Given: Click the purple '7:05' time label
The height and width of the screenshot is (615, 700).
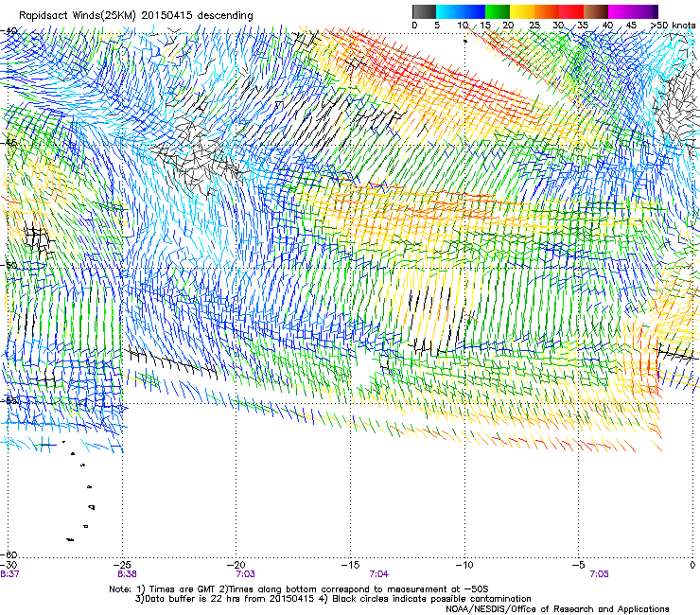Looking at the screenshot, I should point(599,574).
